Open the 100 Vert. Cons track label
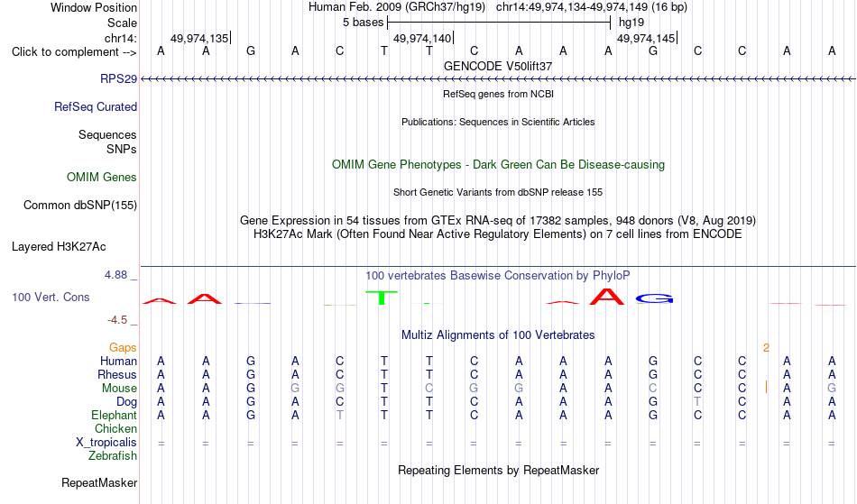The height and width of the screenshot is (504, 857). pos(51,297)
